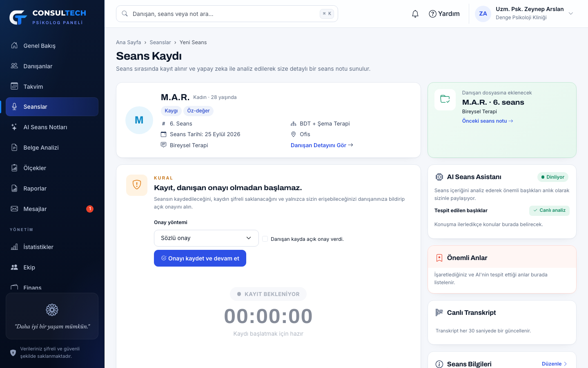
Task: Go to Ölçekler in the sidebar
Action: 52,168
